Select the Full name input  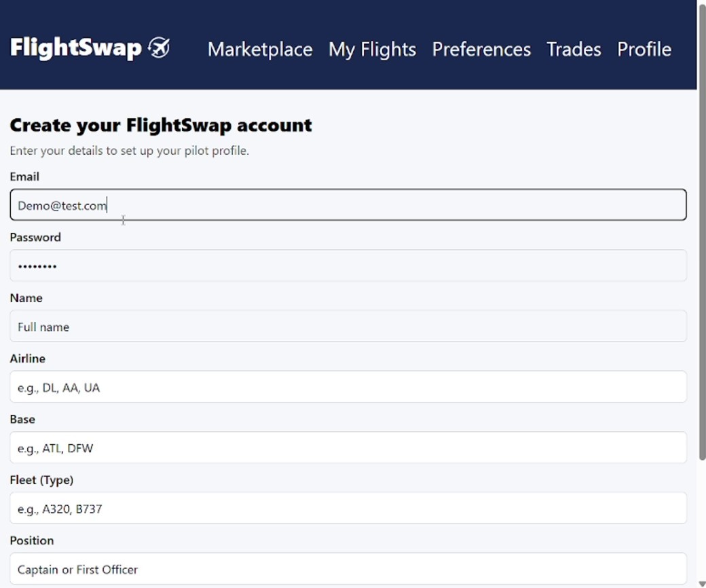click(x=348, y=327)
